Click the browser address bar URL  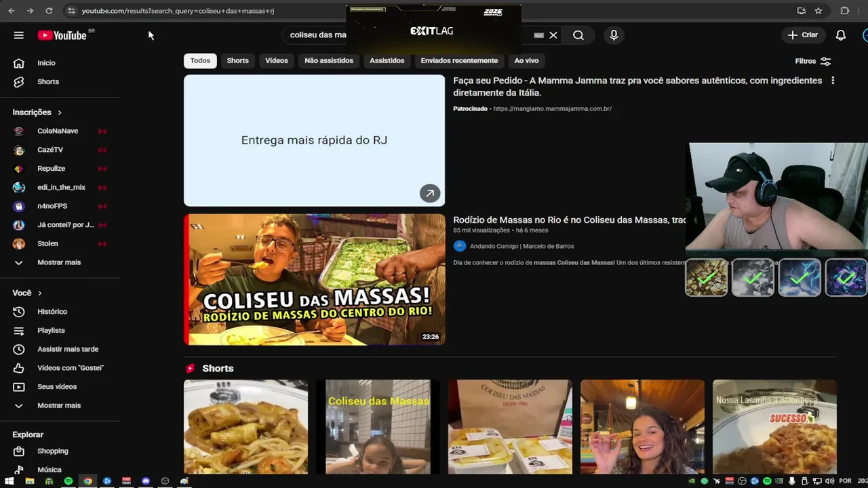178,11
